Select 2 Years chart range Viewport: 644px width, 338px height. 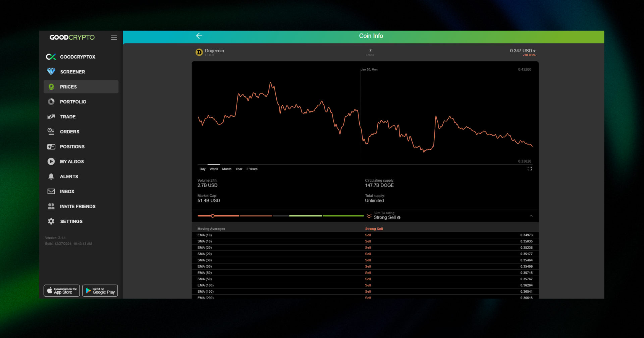point(252,169)
